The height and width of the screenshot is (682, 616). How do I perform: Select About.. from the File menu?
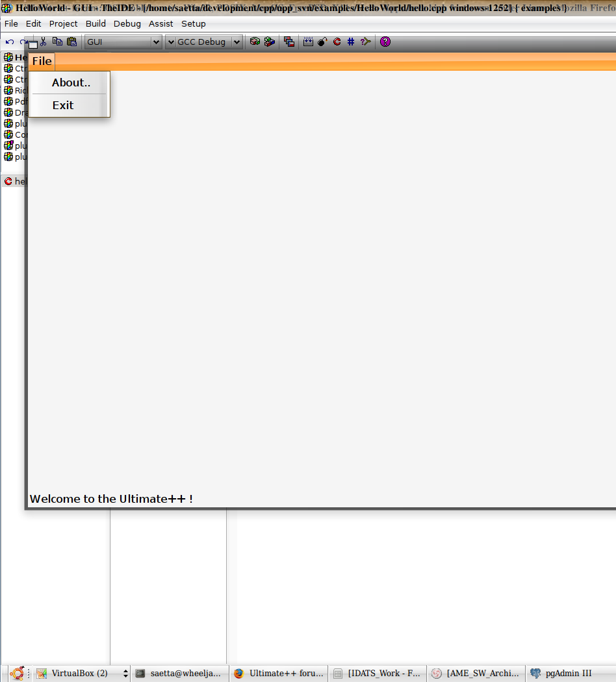(x=71, y=82)
